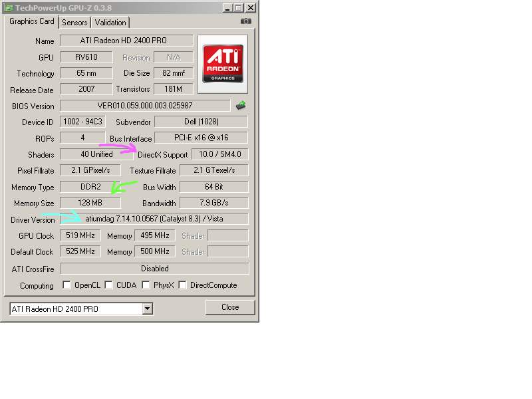The image size is (532, 399).
Task: Check the PhysX computing option
Action: (x=146, y=285)
